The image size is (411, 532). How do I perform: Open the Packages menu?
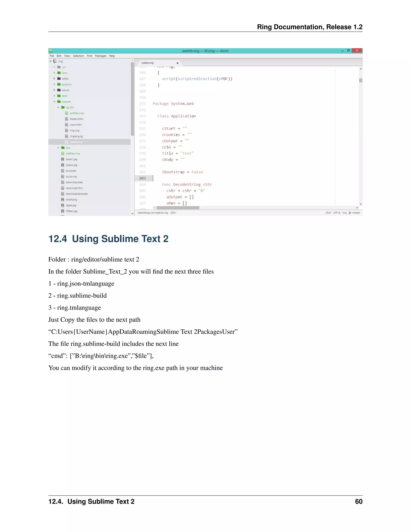click(x=101, y=56)
